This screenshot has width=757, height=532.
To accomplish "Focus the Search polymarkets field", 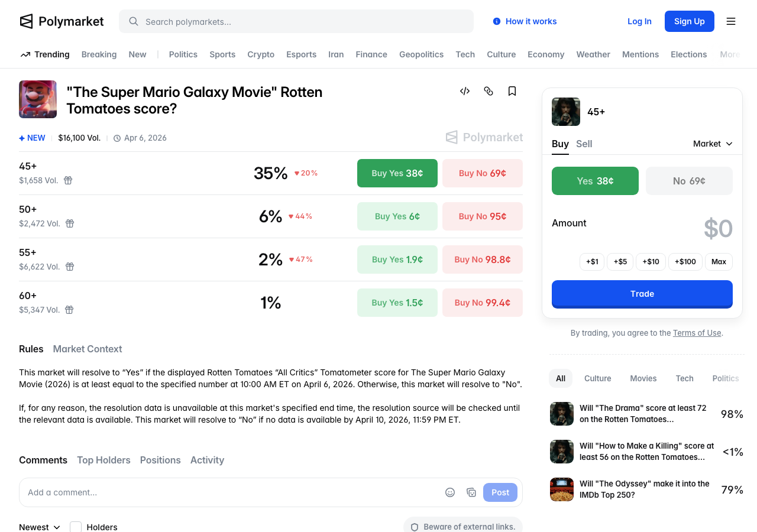I will [x=296, y=21].
